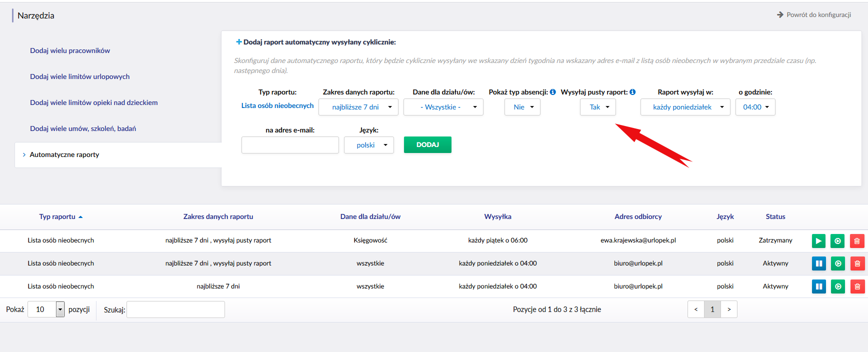Sort table by the 'Status' column header
The width and height of the screenshot is (868, 352).
(775, 216)
